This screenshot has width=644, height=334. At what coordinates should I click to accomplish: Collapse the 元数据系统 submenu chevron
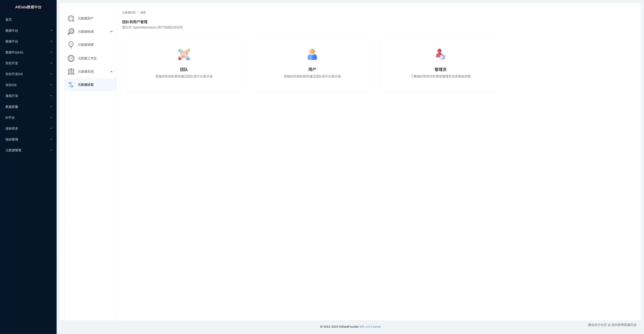111,72
